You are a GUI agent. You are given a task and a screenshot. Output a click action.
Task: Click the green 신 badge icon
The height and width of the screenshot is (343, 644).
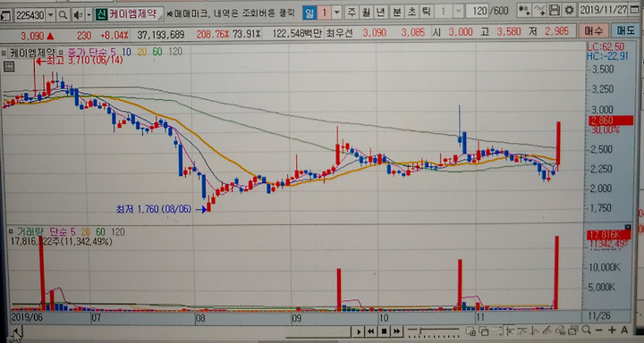101,14
